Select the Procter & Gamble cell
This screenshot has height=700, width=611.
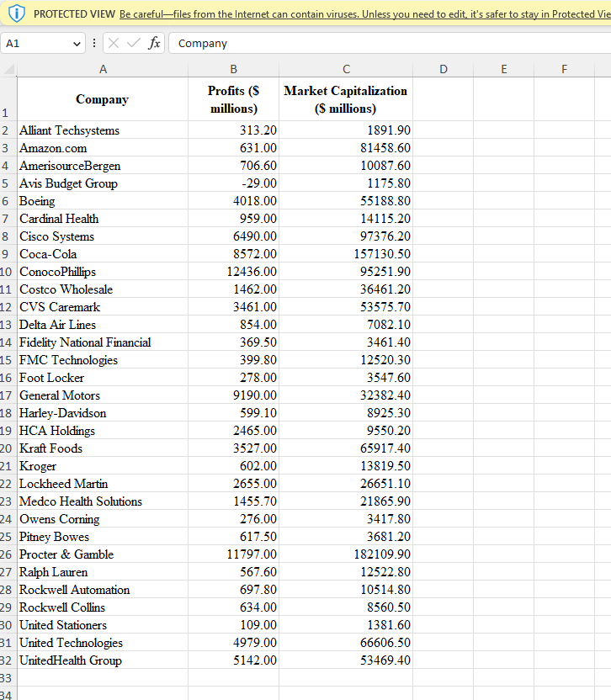click(103, 554)
